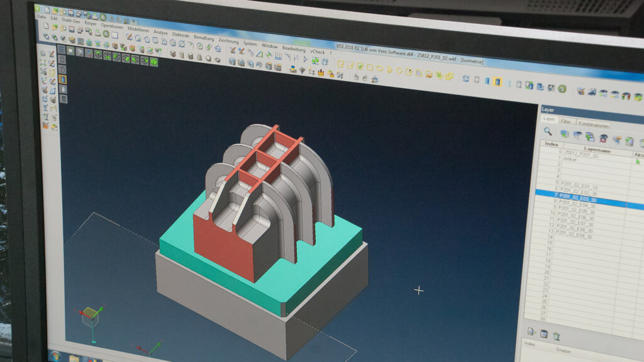Image resolution: width=644 pixels, height=362 pixels.
Task: Select layer row P201_02_E07_30
Action: 575,223
